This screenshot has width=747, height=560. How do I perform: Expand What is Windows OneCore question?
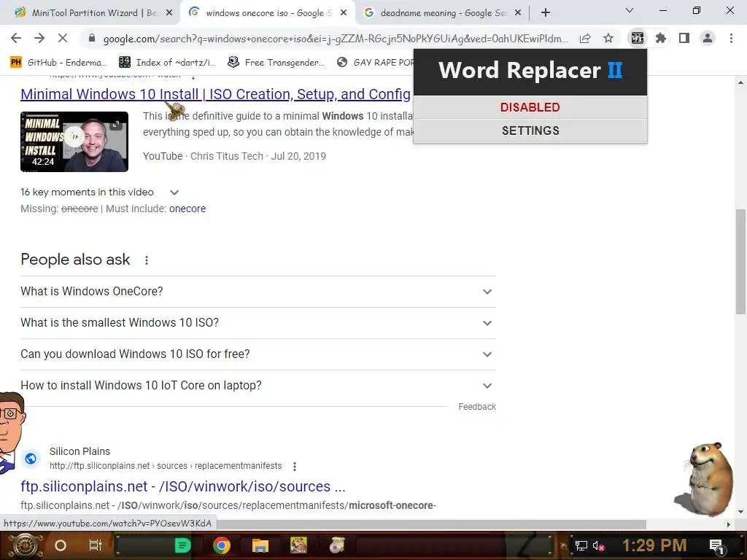pos(258,292)
